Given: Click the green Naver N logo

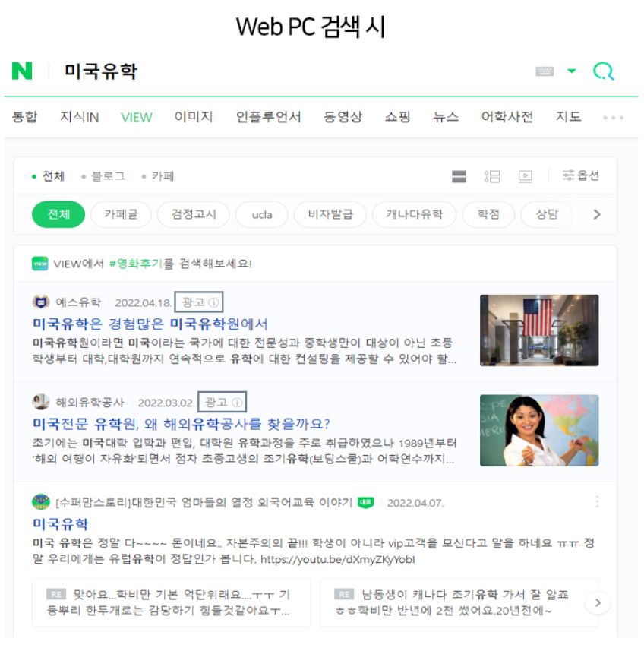Looking at the screenshot, I should tap(22, 71).
